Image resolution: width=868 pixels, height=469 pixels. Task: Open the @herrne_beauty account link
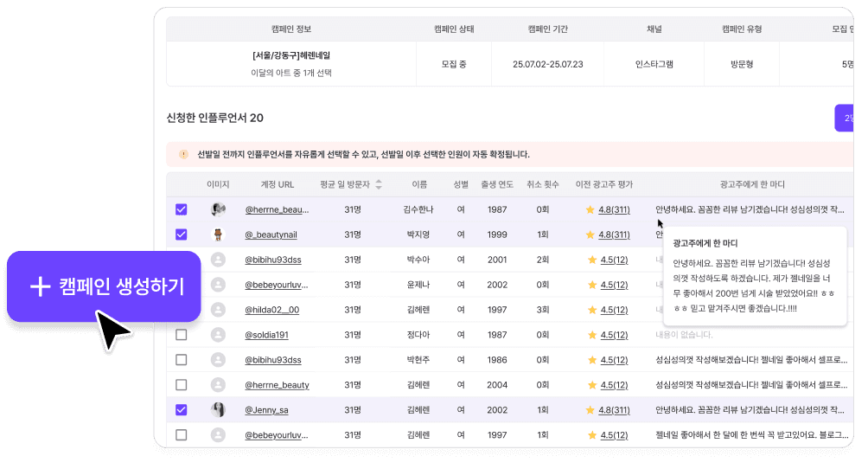point(277,385)
